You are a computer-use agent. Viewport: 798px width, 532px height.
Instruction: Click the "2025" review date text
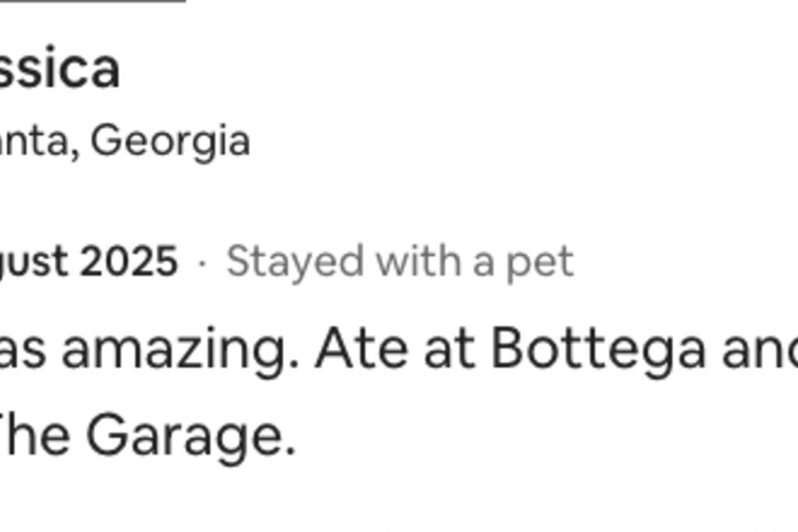[129, 261]
